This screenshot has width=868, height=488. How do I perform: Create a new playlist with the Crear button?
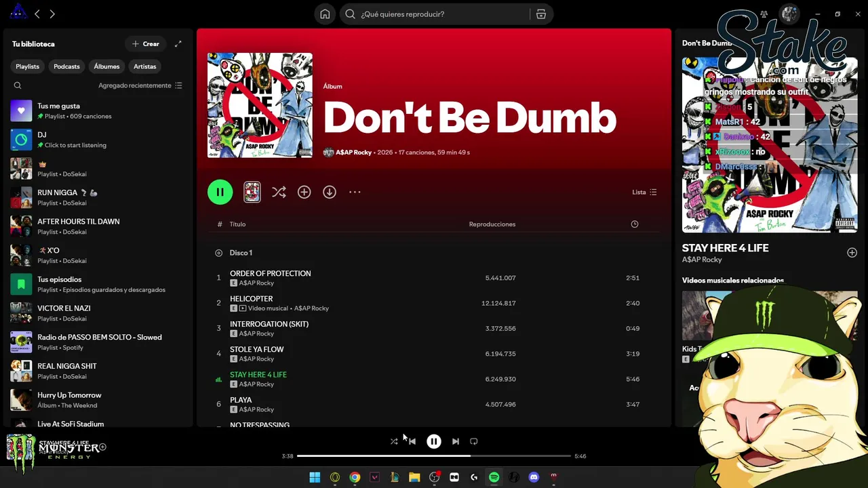coord(146,44)
